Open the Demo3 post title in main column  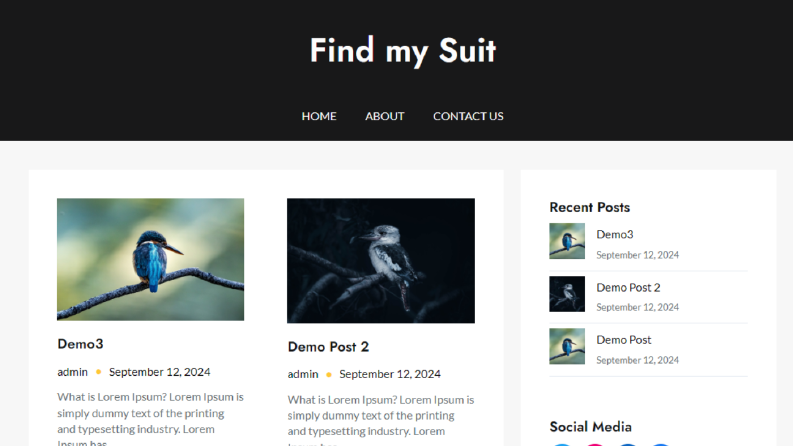80,344
